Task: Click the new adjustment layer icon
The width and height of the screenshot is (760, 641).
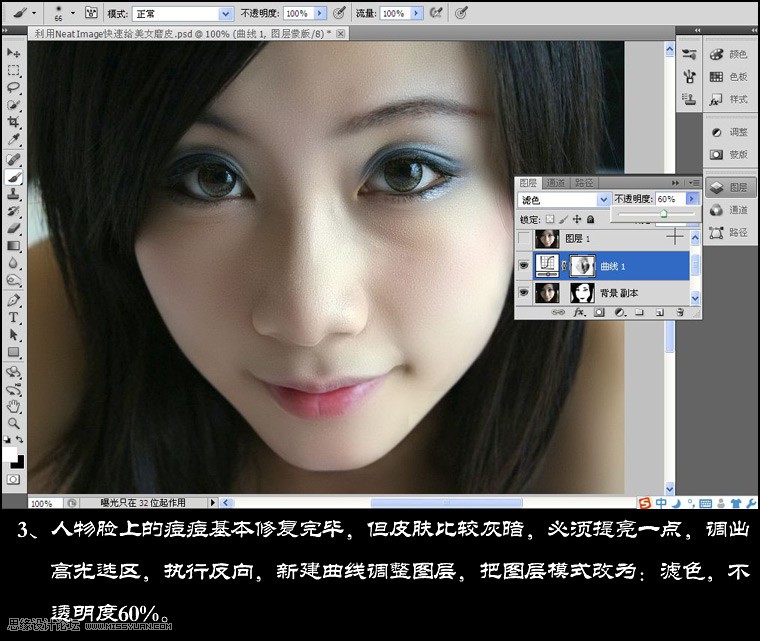Action: click(619, 312)
